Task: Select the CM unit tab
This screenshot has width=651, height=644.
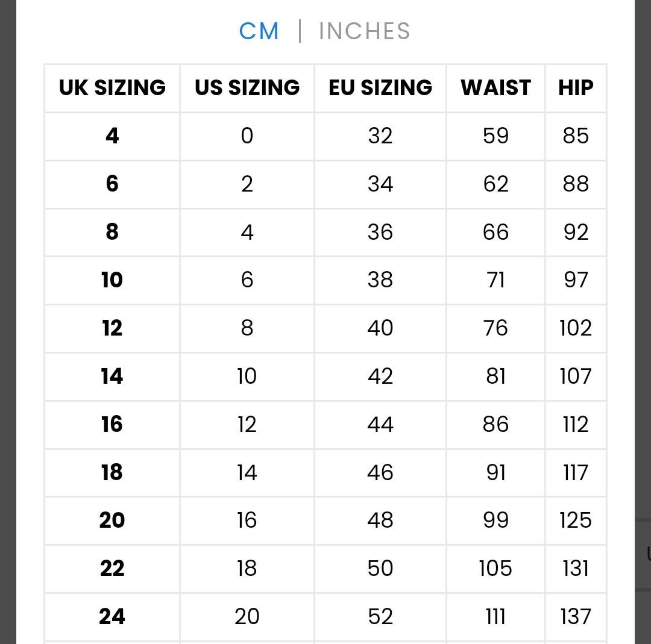Action: [259, 31]
